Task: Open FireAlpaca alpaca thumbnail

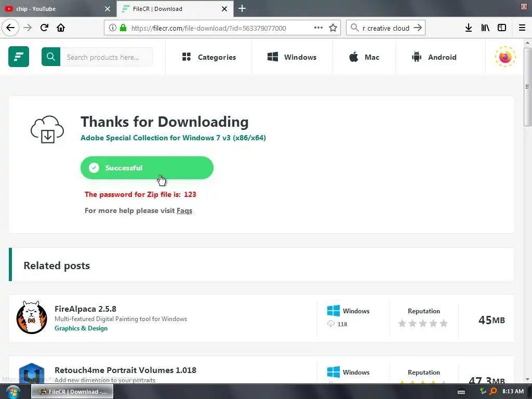Action: click(x=32, y=317)
